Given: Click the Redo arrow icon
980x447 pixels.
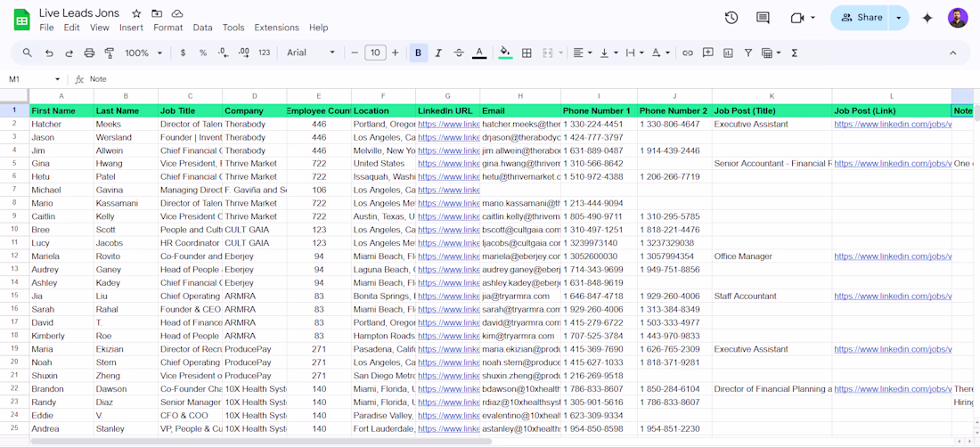Looking at the screenshot, I should point(69,53).
